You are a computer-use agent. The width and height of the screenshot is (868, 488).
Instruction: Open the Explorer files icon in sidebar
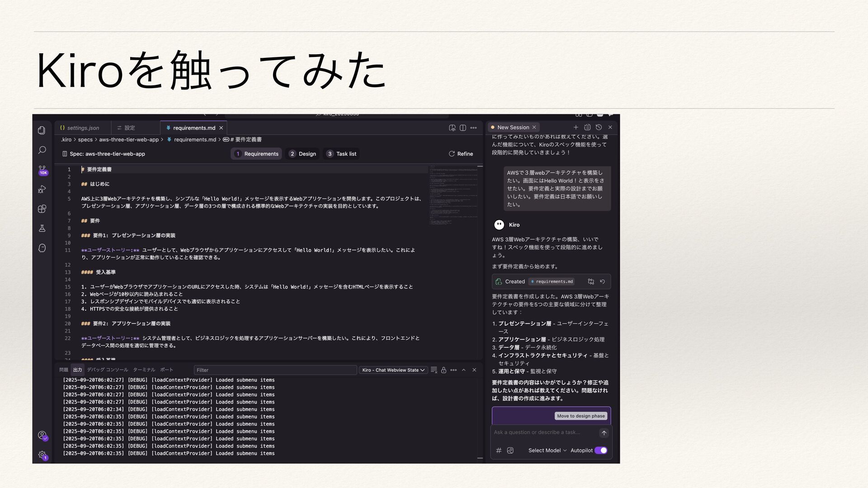click(x=42, y=131)
